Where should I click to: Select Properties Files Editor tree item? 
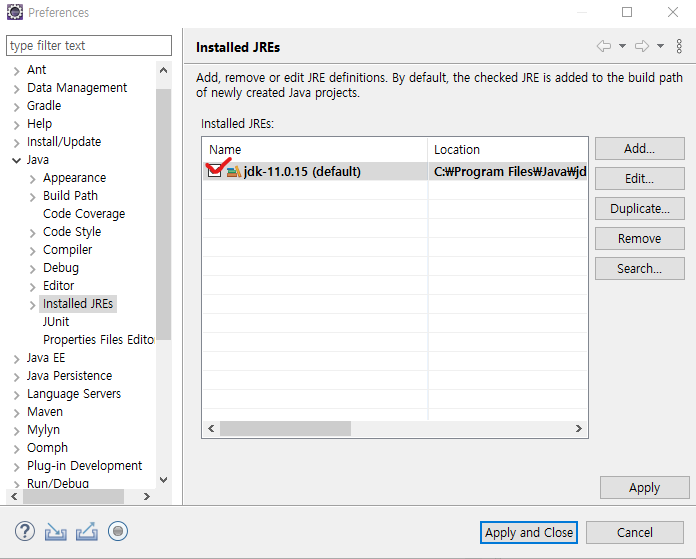click(98, 340)
